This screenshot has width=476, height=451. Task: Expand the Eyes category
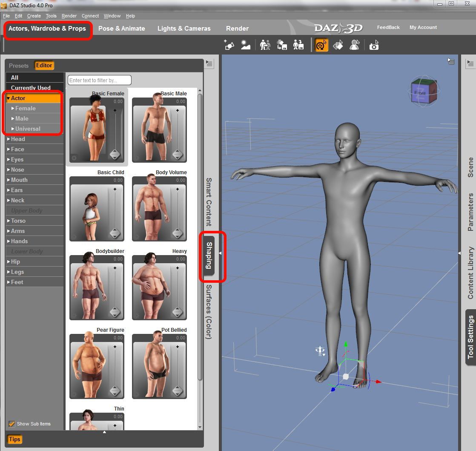click(9, 159)
